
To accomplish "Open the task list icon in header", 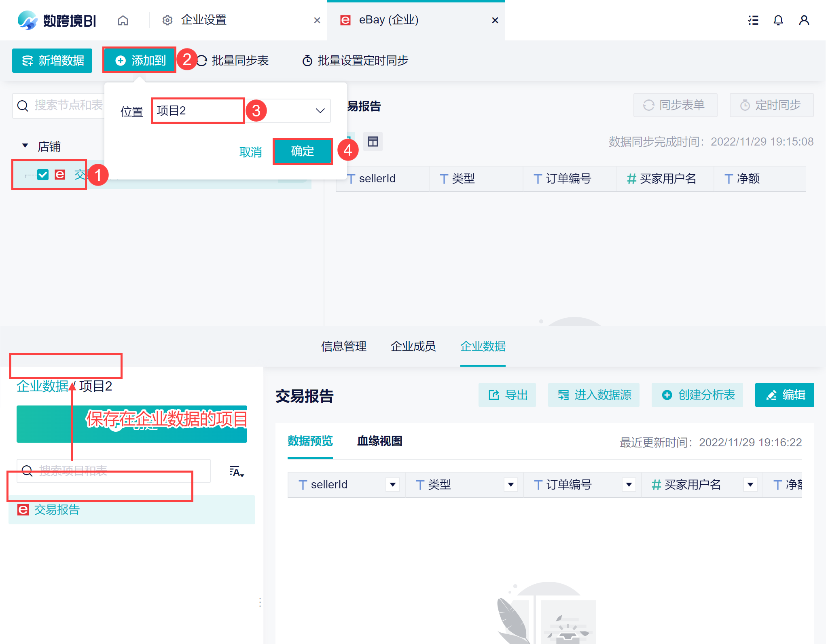I will pyautogui.click(x=753, y=20).
